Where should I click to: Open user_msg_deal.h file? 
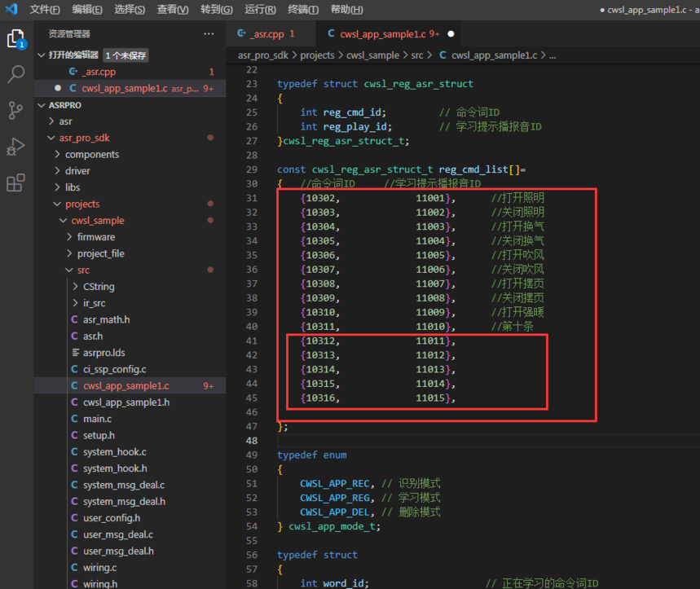[x=130, y=551]
